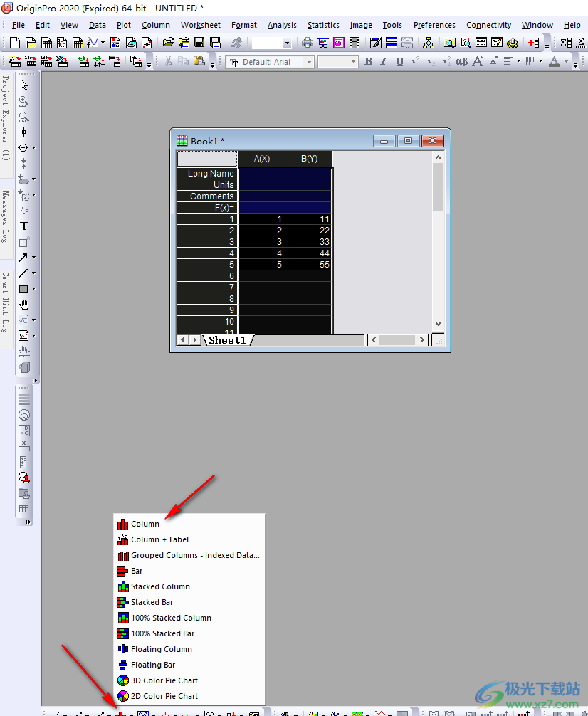This screenshot has height=716, width=588.
Task: Click the Import Wizard icon
Action: [15, 61]
